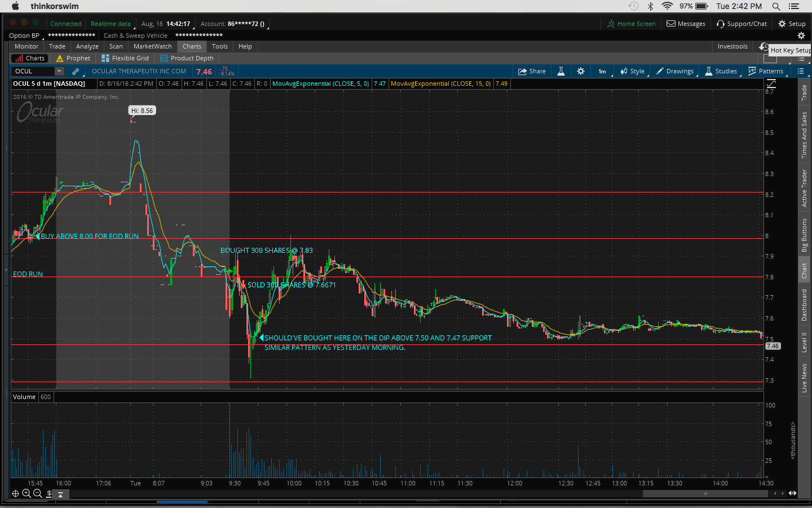Open the Flexible Grid sub-tab
The height and width of the screenshot is (508, 812).
pyautogui.click(x=125, y=58)
